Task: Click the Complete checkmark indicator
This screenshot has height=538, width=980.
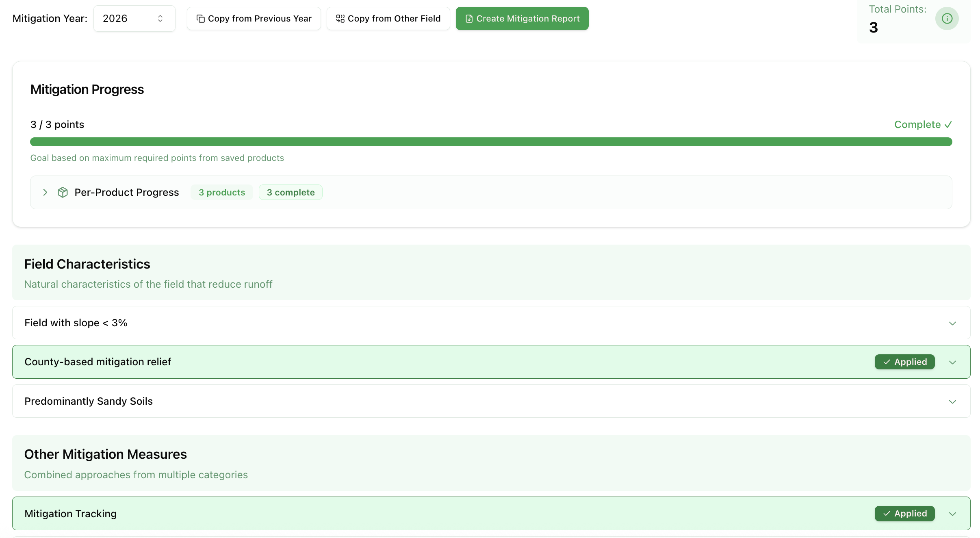Action: click(948, 125)
